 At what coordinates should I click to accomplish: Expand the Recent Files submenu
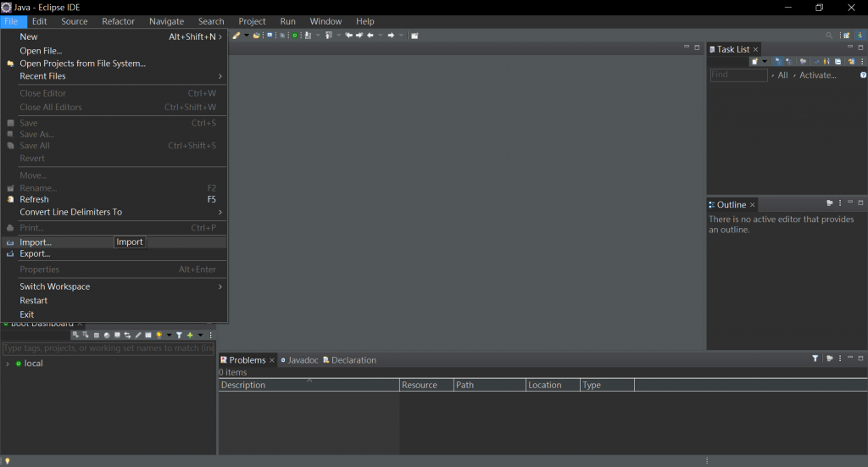(114, 76)
